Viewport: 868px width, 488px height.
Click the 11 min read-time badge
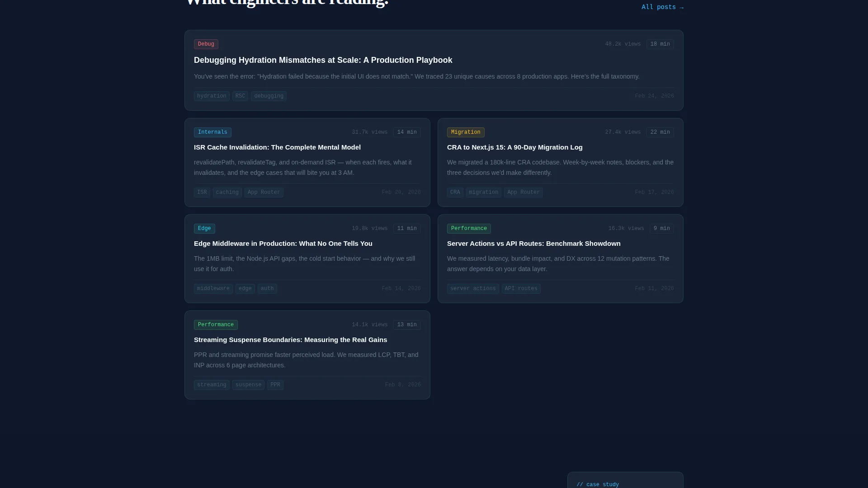tap(407, 229)
